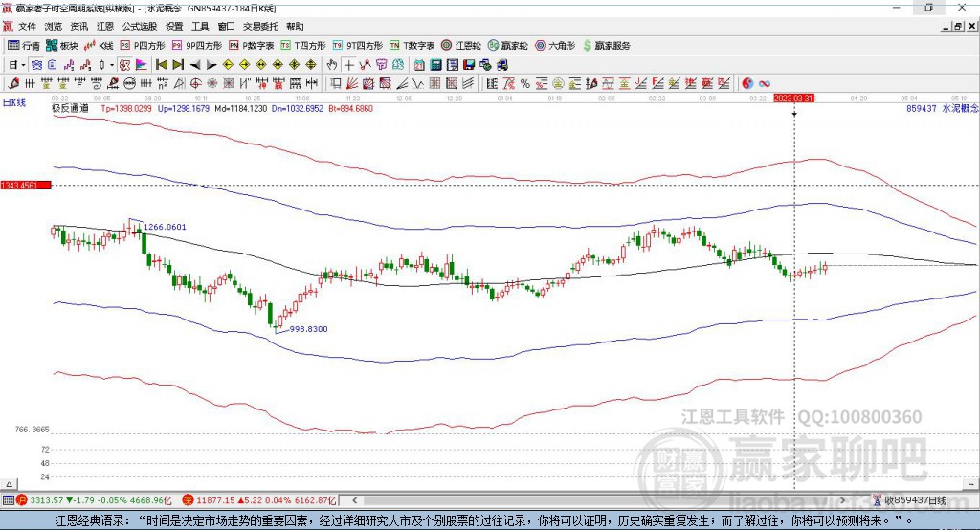The width and height of the screenshot is (980, 530).
Task: Select the highlighted 2023-03-31 date marker
Action: tap(793, 99)
